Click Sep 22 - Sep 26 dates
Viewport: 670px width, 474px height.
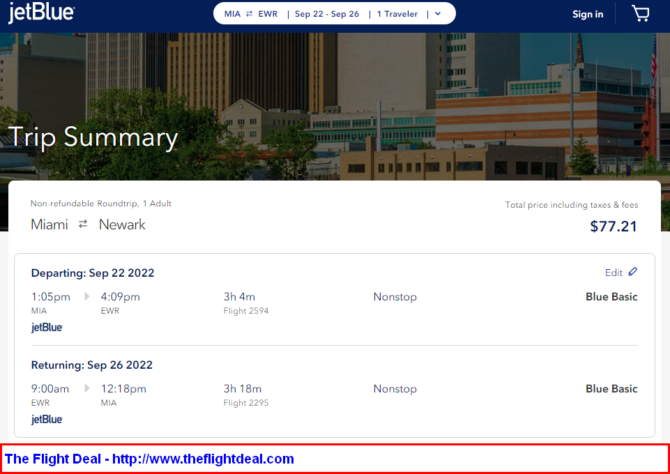click(x=327, y=14)
